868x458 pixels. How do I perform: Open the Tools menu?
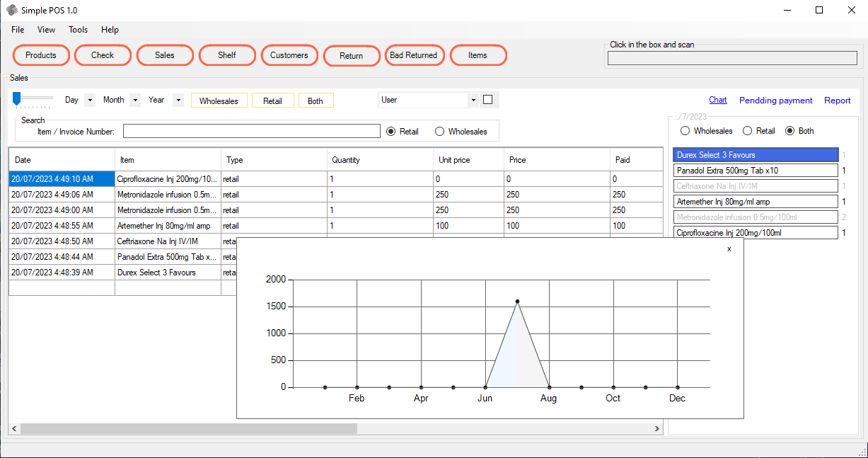78,30
